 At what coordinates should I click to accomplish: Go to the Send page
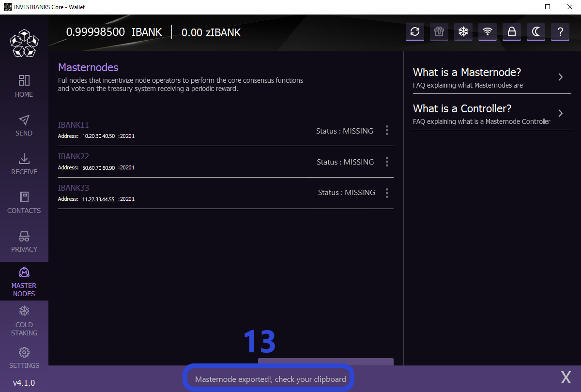click(x=24, y=125)
